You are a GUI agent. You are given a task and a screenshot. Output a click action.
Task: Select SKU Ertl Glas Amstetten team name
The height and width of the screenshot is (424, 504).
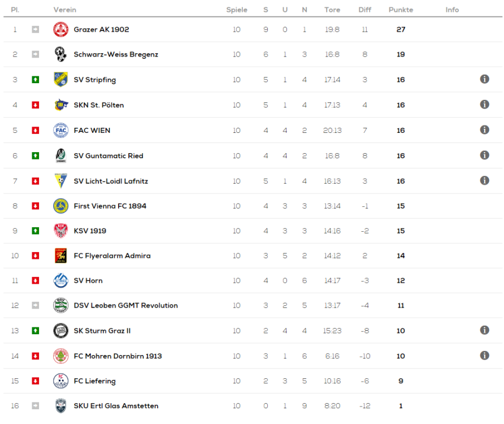click(x=116, y=406)
